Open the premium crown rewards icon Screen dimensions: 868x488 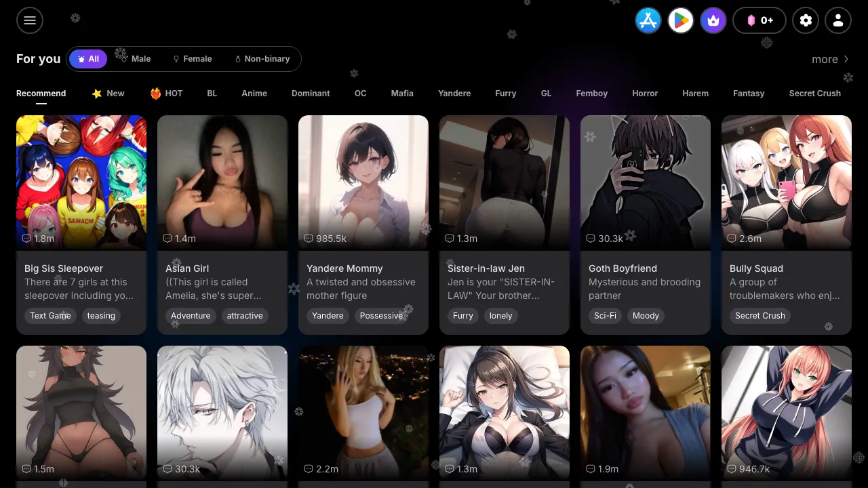(x=713, y=20)
